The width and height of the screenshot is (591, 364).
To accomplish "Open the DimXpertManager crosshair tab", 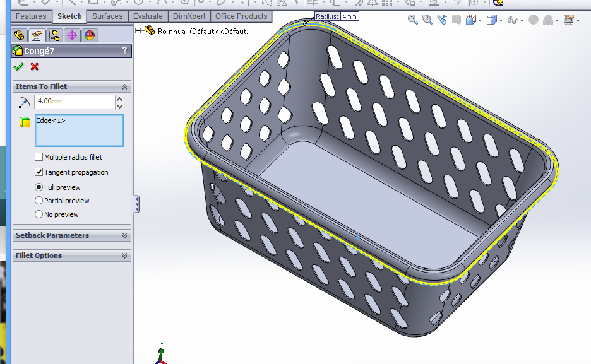I will coord(72,35).
